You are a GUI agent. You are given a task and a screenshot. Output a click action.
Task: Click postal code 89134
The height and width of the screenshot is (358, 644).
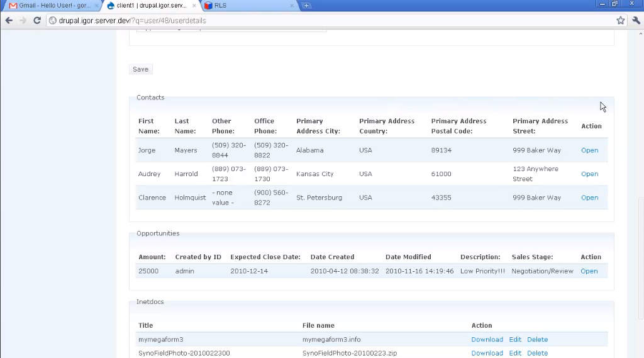coord(441,150)
